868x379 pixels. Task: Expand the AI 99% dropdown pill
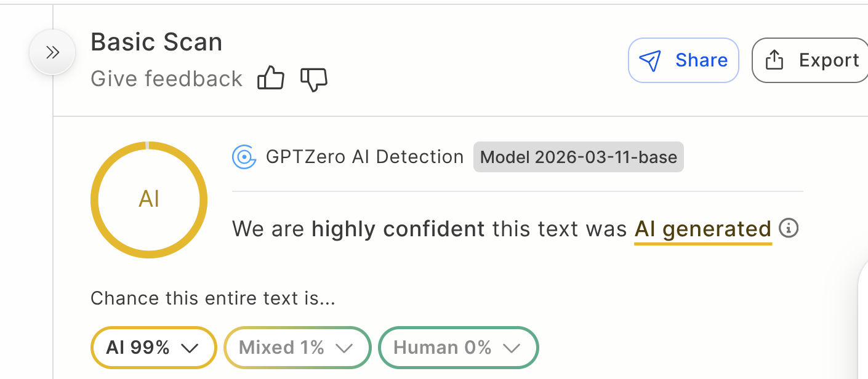pos(153,348)
